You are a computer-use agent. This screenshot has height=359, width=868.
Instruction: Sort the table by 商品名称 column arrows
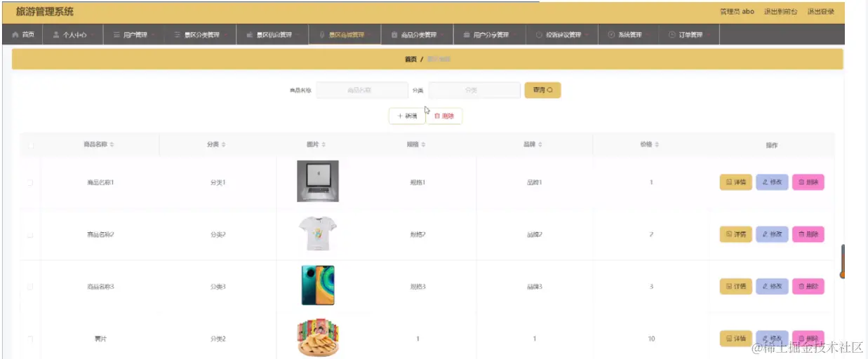point(112,144)
